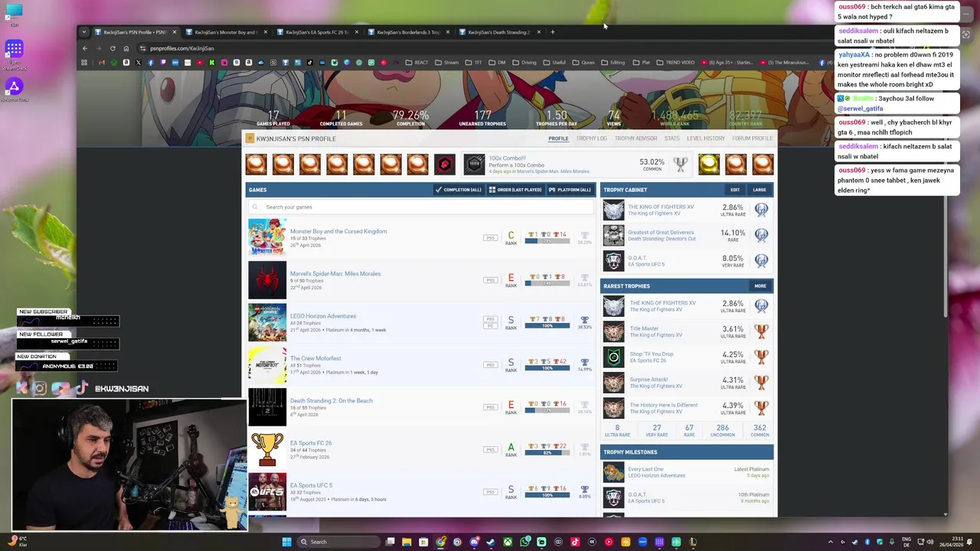Switch to Borderlands 3 browser tab
Screen dimensions: 980x551
coord(407,32)
